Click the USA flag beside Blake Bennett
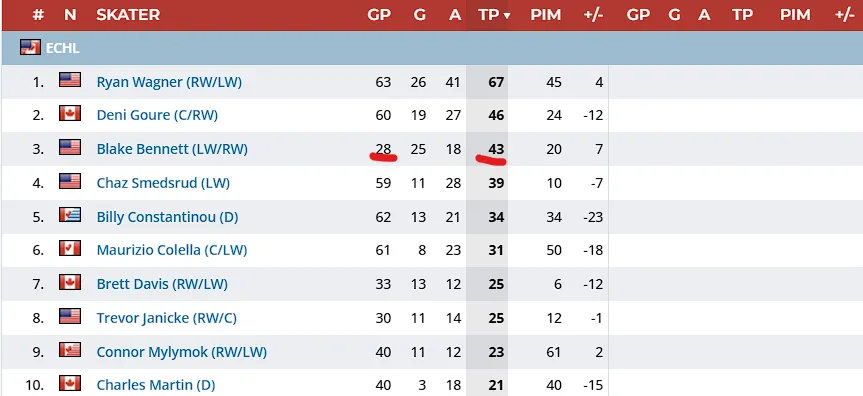This screenshot has width=863, height=396. tap(70, 147)
